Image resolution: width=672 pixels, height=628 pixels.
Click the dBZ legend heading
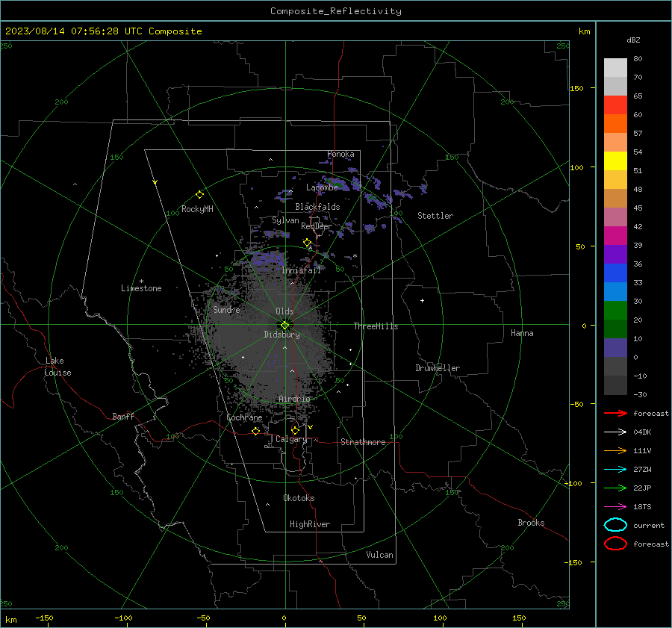633,40
